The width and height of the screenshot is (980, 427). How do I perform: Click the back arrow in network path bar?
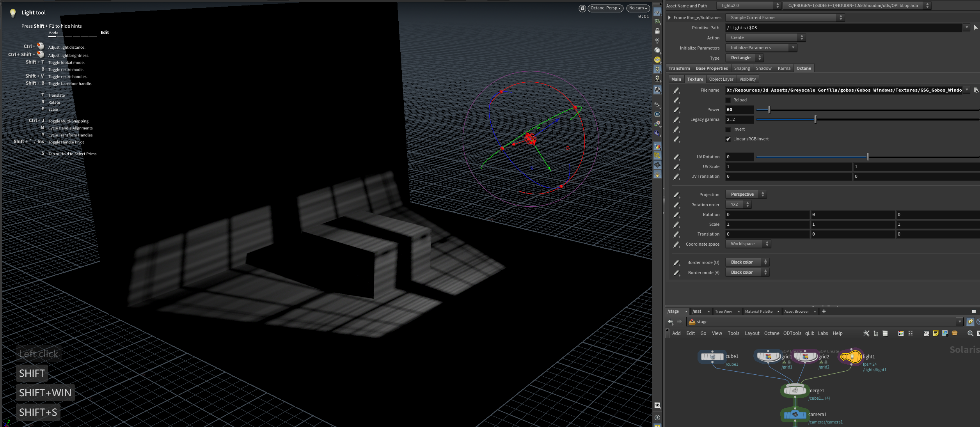point(670,322)
